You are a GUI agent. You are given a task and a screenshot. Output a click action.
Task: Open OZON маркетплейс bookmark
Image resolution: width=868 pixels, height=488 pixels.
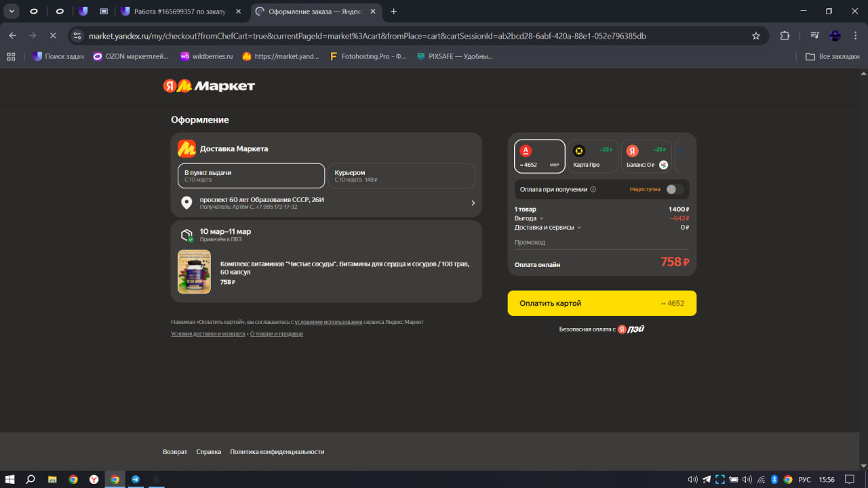(132, 56)
